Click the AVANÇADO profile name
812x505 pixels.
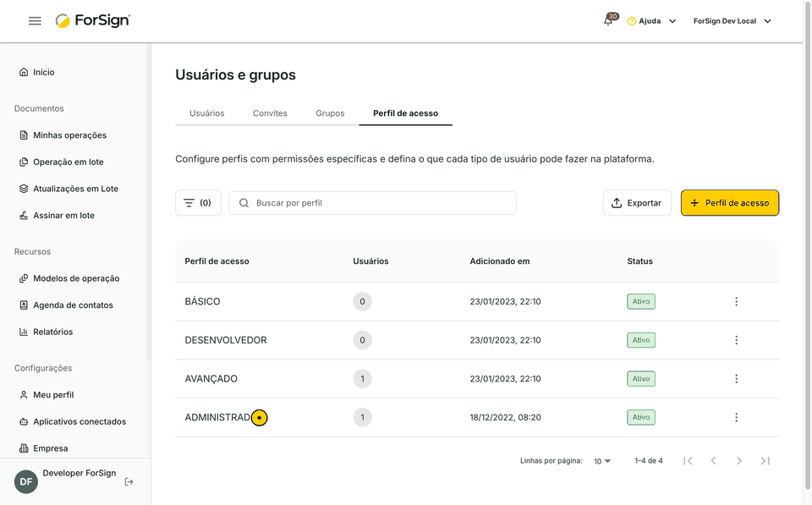pos(211,379)
